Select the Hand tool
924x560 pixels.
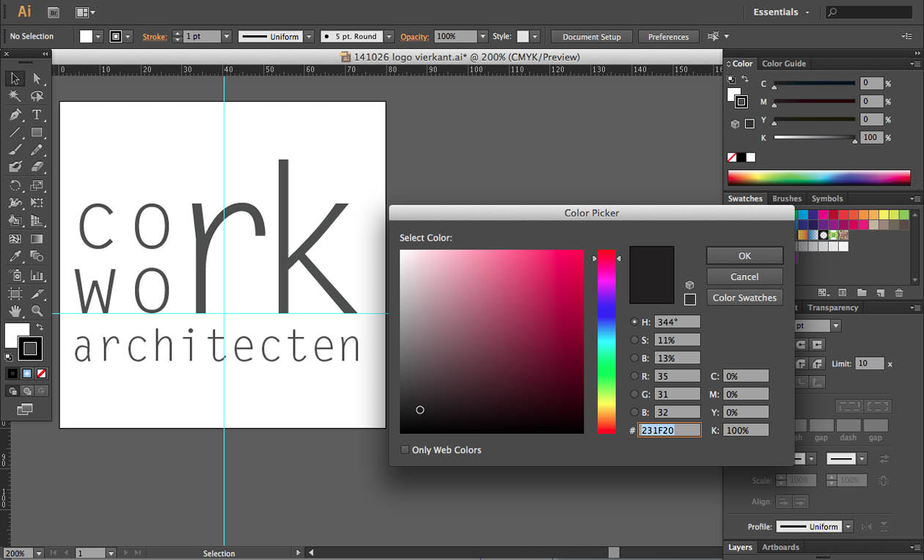pos(15,312)
